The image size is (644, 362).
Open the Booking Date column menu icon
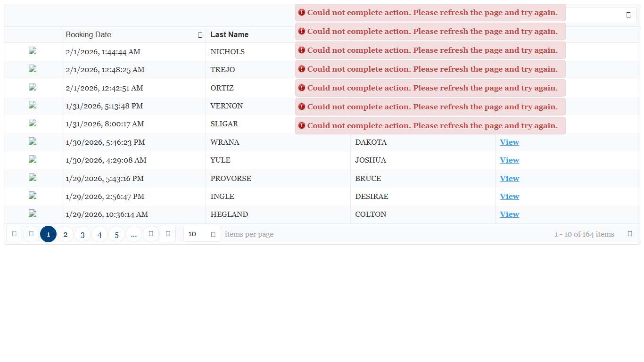click(x=200, y=35)
